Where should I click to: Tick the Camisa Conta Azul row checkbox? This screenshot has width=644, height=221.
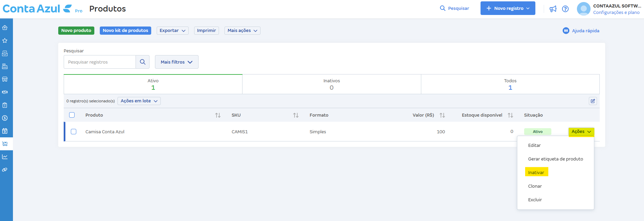tap(74, 132)
